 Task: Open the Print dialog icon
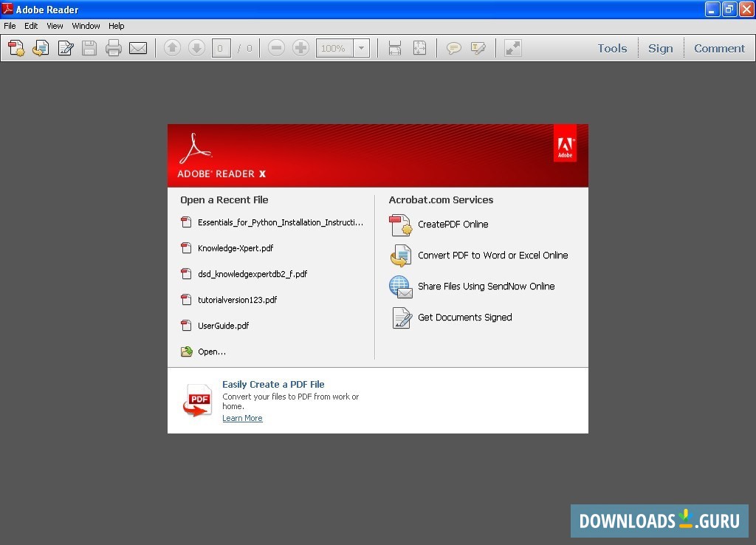[113, 47]
